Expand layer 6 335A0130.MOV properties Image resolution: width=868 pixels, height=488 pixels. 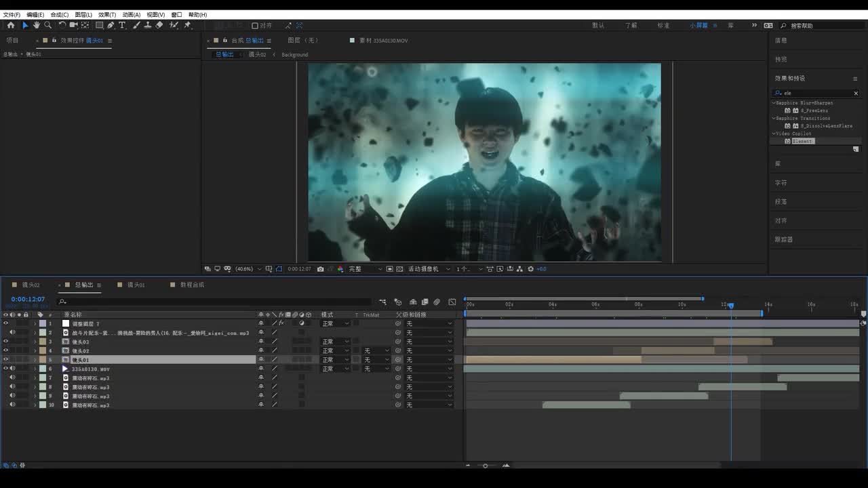(x=35, y=369)
